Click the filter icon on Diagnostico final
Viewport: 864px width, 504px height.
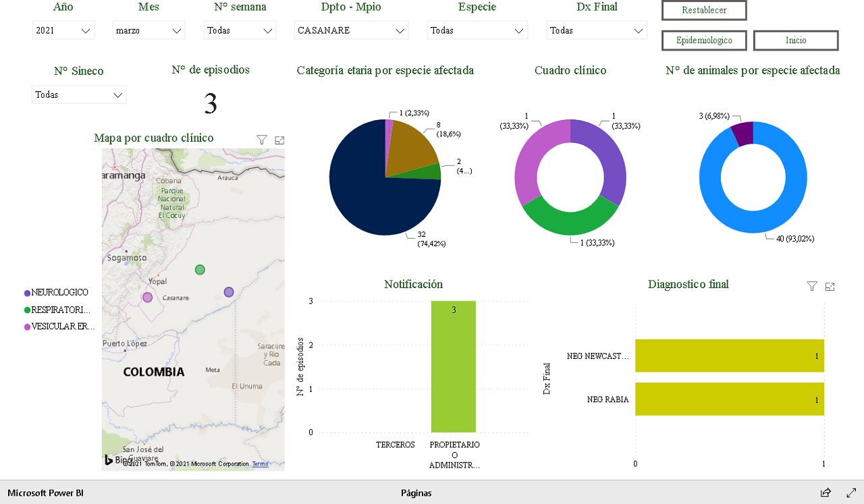pos(812,286)
